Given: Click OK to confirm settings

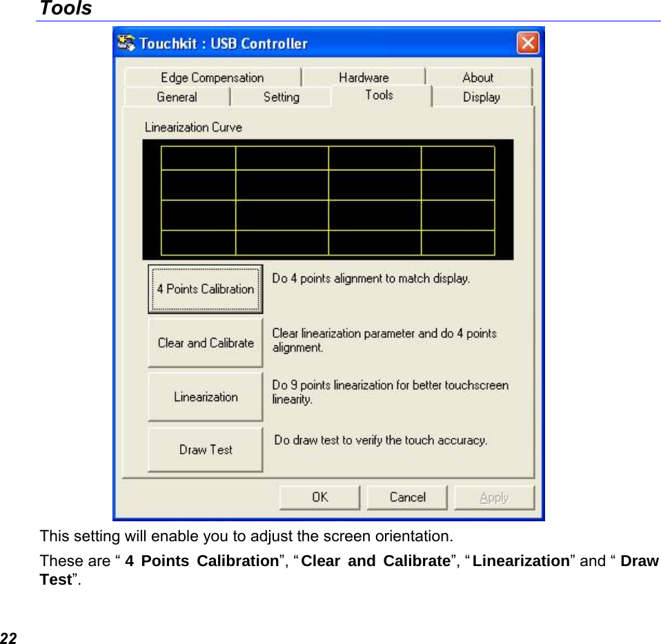Looking at the screenshot, I should pyautogui.click(x=319, y=496).
